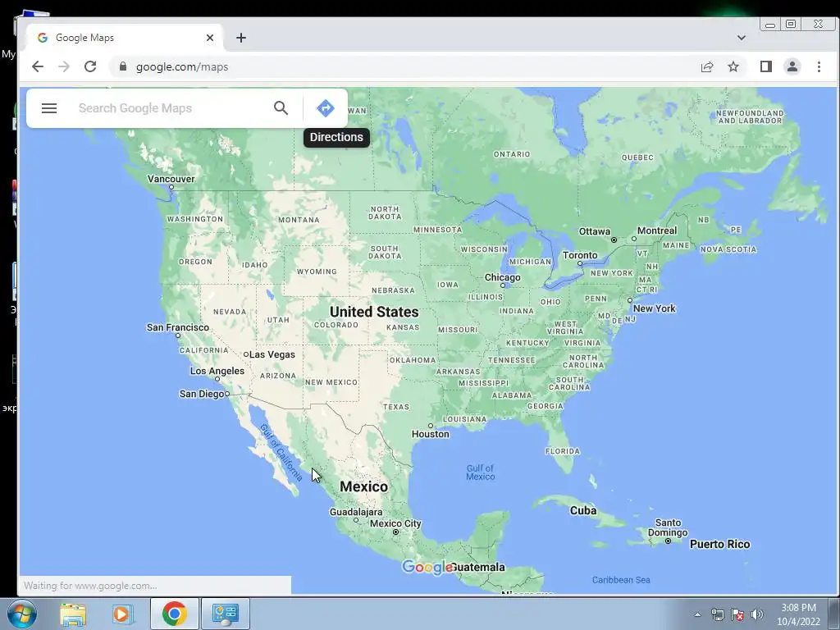
Task: Share this page icon in address bar
Action: 707,67
